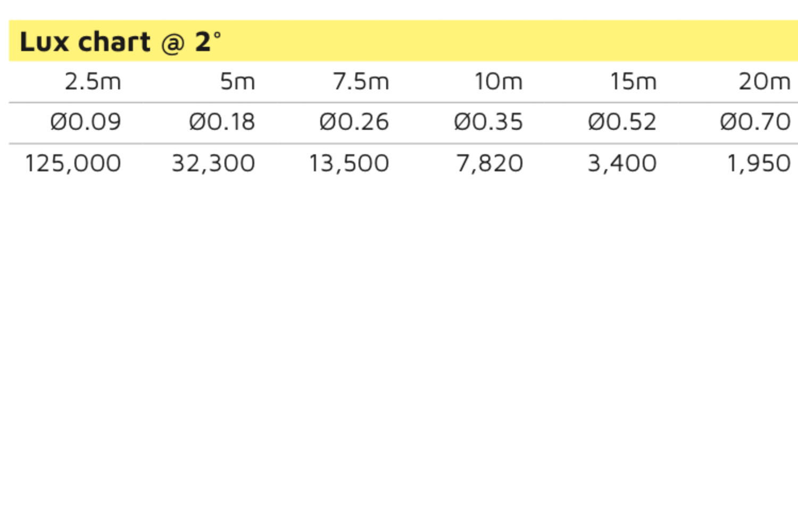Select the Ø0.35 beam diameter cell
Image resolution: width=798 pixels, height=532 pixels.
point(488,122)
